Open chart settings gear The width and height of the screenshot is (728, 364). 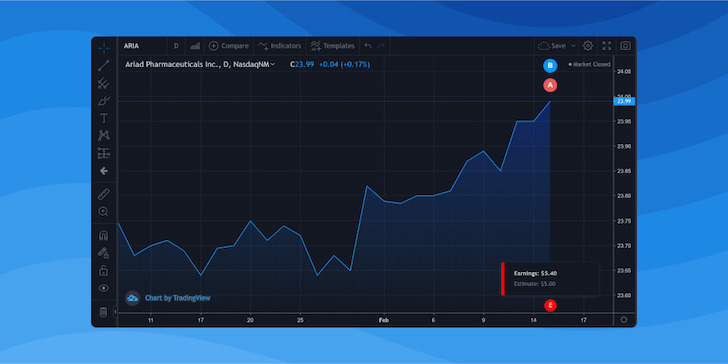pos(588,46)
